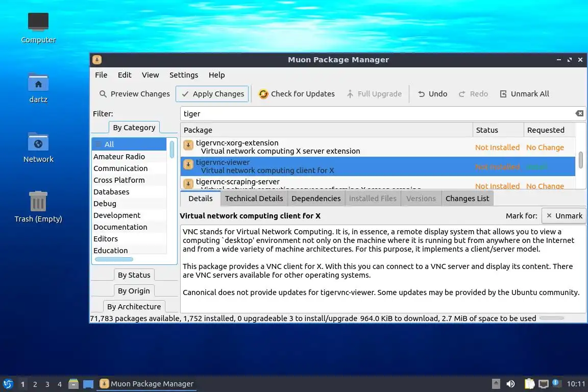Open the View menu
588x392 pixels.
(x=151, y=75)
